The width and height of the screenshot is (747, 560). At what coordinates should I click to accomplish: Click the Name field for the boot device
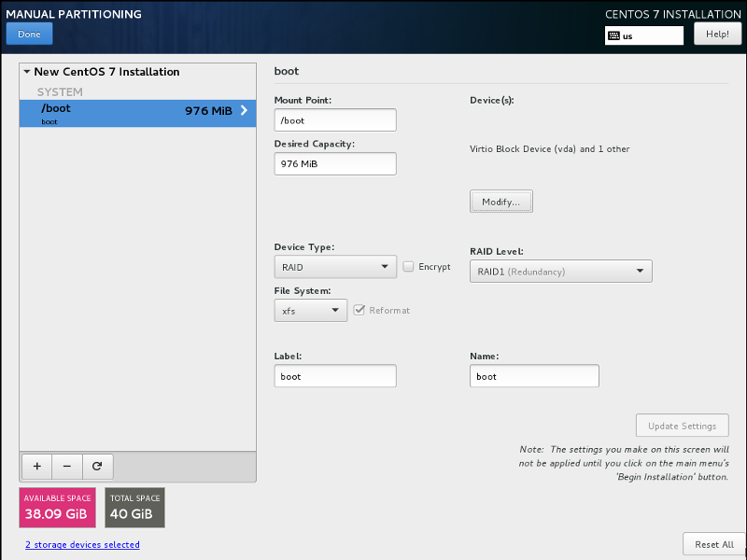click(534, 375)
